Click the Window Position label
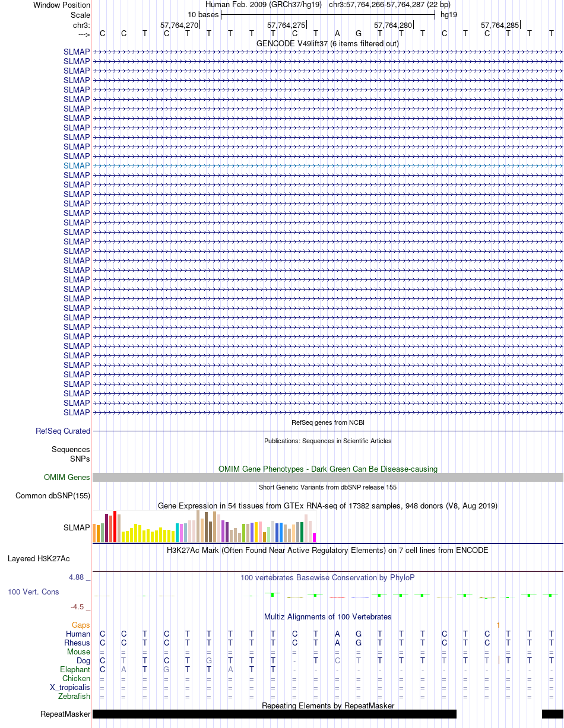564x728 pixels. click(x=62, y=5)
